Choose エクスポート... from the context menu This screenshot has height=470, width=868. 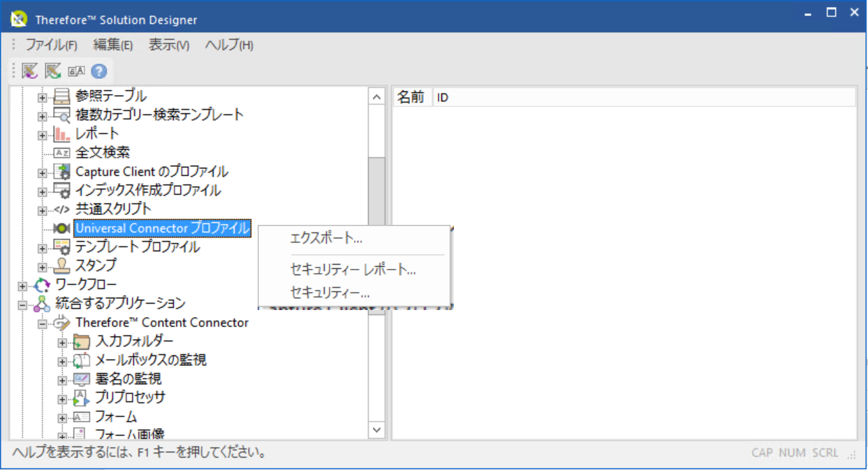pyautogui.click(x=326, y=238)
